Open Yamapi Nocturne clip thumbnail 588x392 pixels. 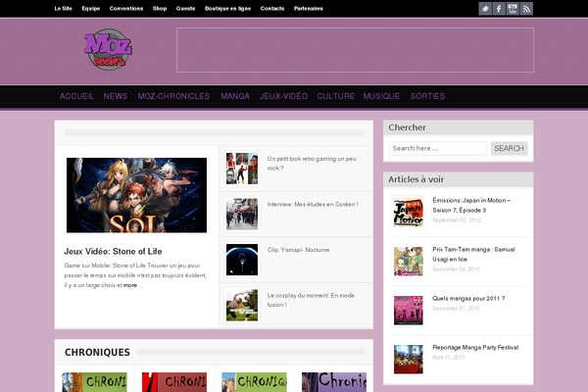[x=242, y=260]
